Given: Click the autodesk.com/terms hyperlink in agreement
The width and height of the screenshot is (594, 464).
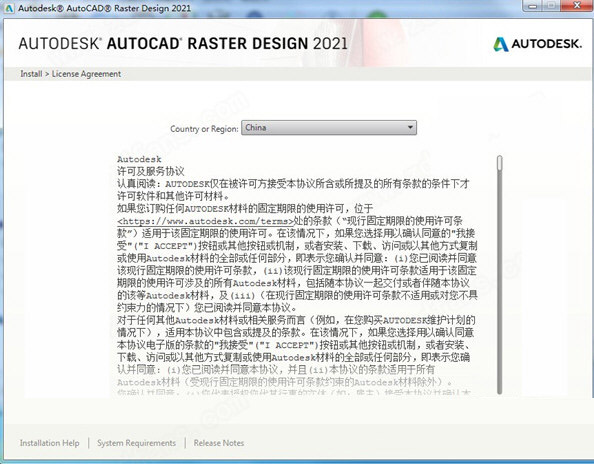Looking at the screenshot, I should point(205,221).
